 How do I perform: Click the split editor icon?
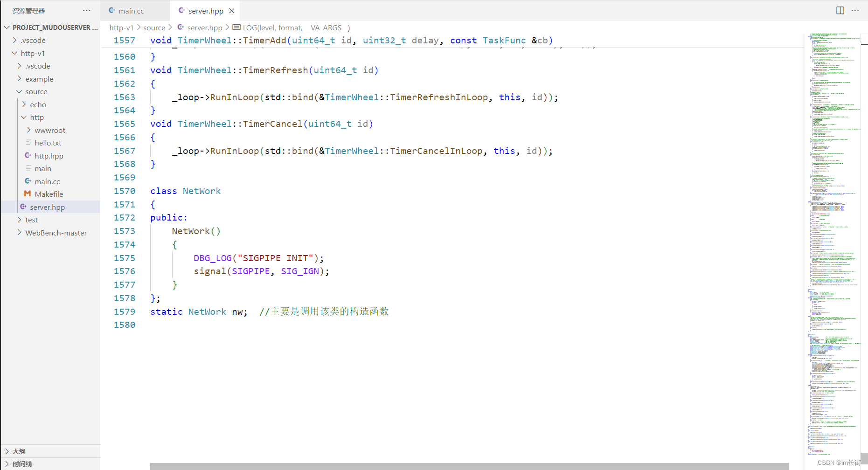pyautogui.click(x=840, y=10)
